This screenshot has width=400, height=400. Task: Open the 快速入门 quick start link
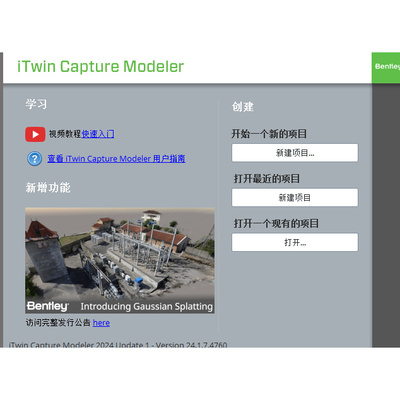pos(98,134)
